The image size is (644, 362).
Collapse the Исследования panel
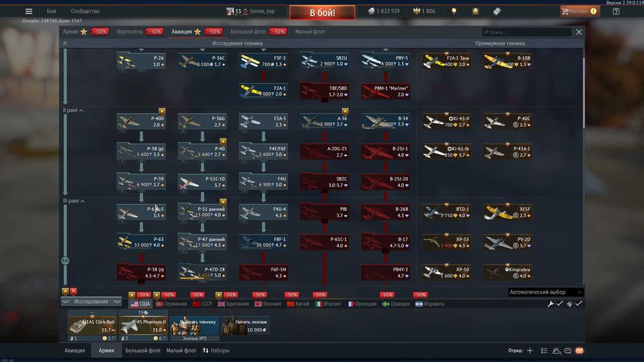point(91,301)
